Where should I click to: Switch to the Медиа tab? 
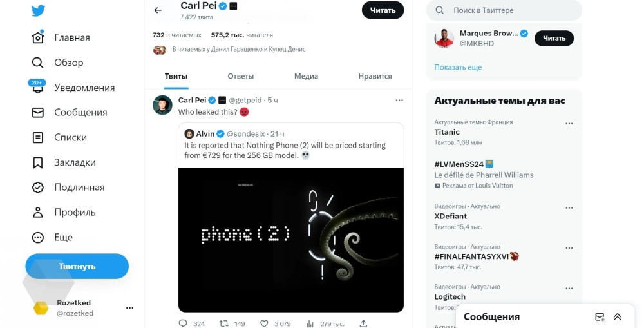306,76
